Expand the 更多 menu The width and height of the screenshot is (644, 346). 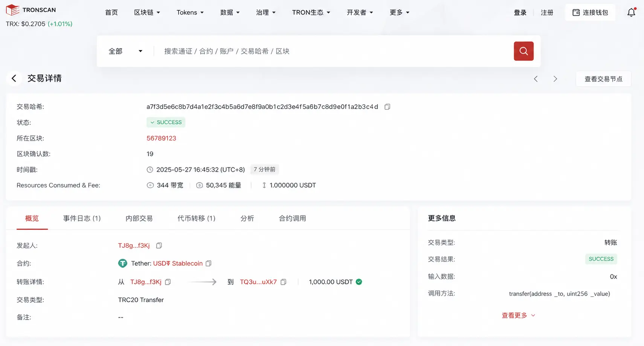tap(400, 12)
